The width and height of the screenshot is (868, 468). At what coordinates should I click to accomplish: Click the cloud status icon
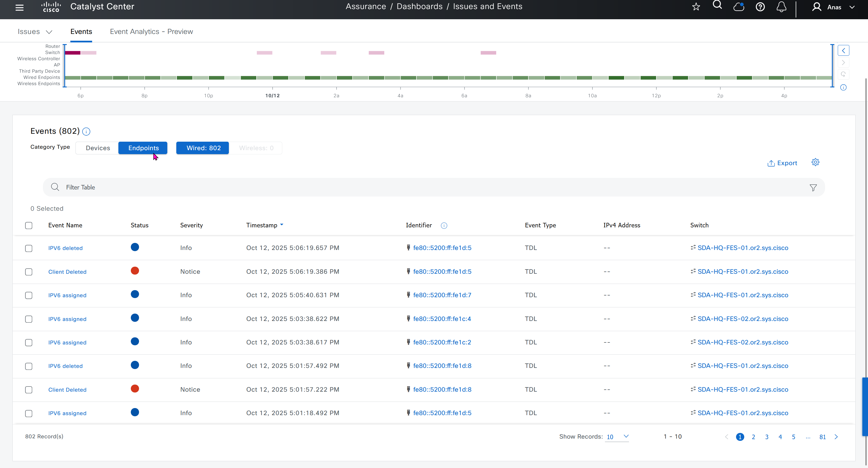(739, 7)
